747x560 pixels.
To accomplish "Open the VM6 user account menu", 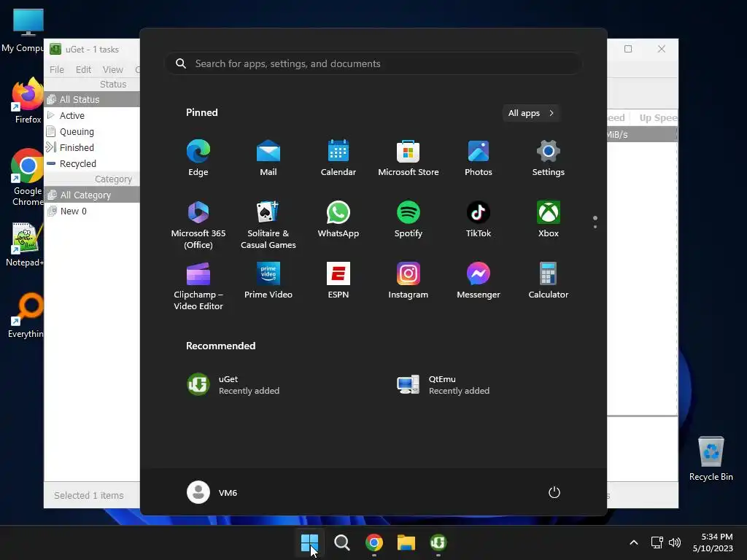I will click(212, 492).
